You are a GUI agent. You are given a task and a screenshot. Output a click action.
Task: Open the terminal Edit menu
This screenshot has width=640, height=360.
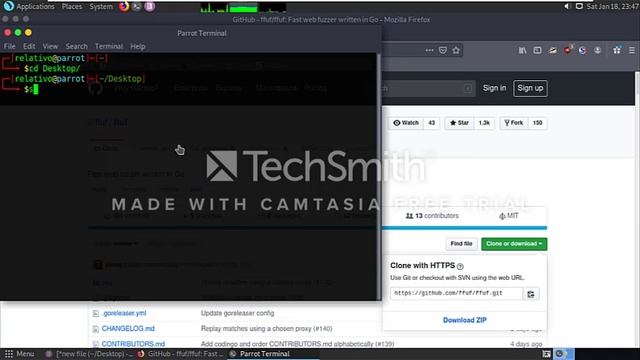point(29,46)
